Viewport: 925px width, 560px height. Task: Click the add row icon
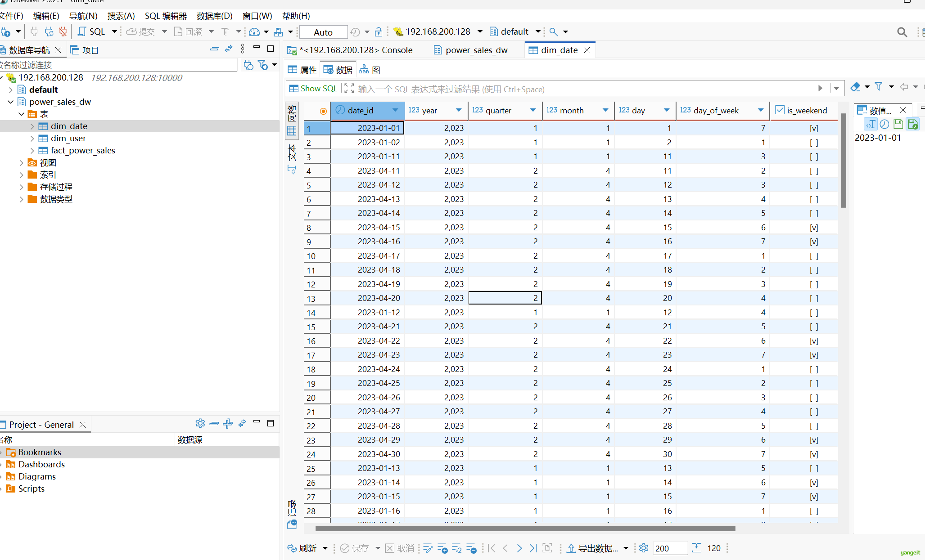coord(442,548)
